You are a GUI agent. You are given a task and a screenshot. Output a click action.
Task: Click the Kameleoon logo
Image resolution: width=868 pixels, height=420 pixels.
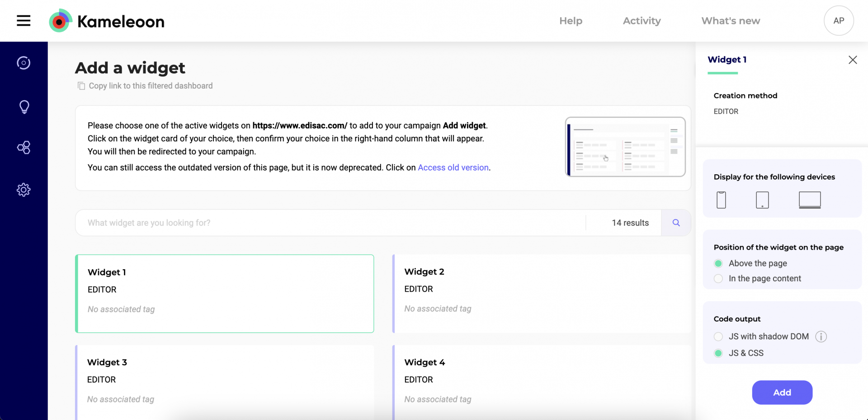[107, 21]
